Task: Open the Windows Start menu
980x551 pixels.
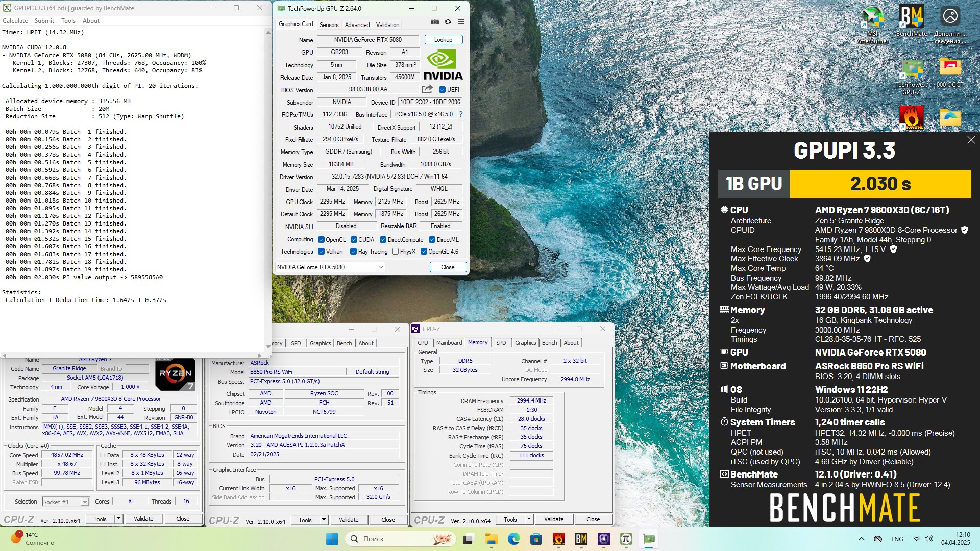Action: 332,539
